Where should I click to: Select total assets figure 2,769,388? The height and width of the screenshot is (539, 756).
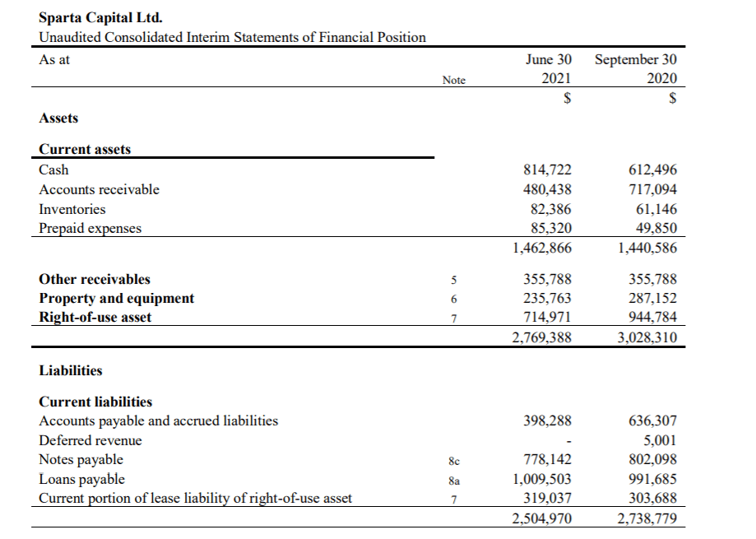point(542,337)
